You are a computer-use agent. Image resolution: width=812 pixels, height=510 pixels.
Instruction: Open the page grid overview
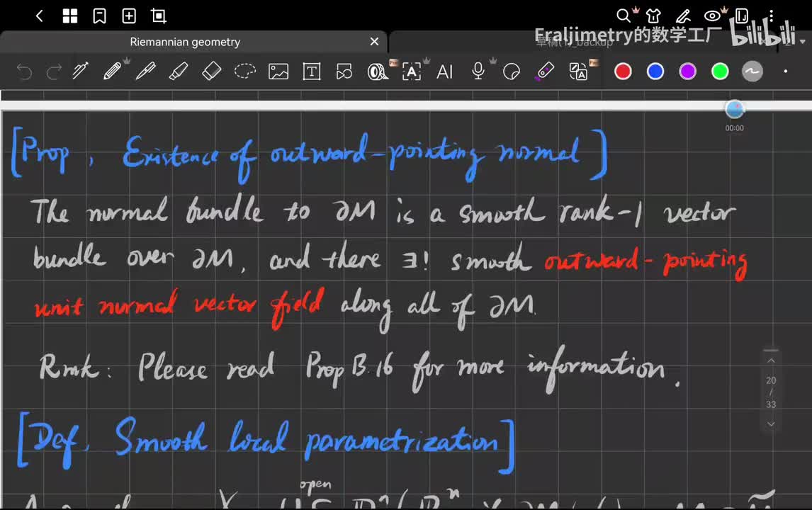pyautogui.click(x=70, y=16)
